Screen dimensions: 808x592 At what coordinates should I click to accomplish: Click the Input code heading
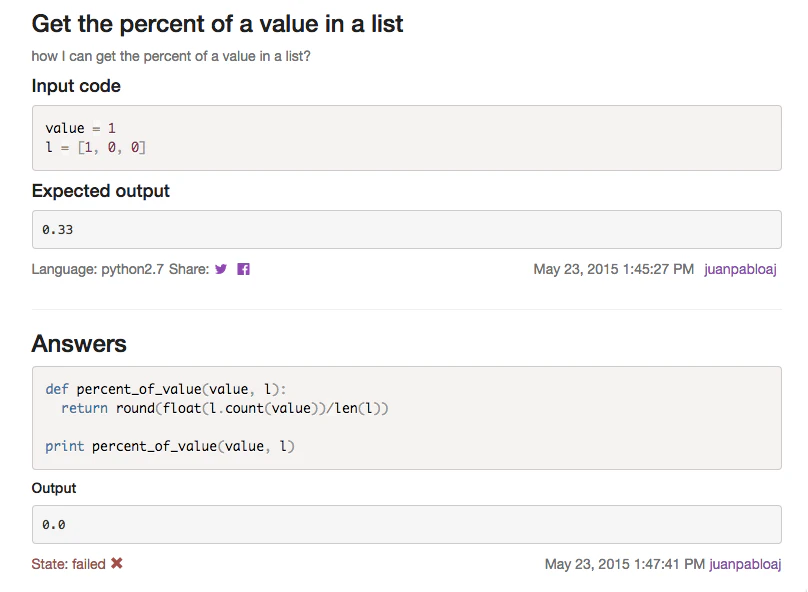click(x=76, y=86)
